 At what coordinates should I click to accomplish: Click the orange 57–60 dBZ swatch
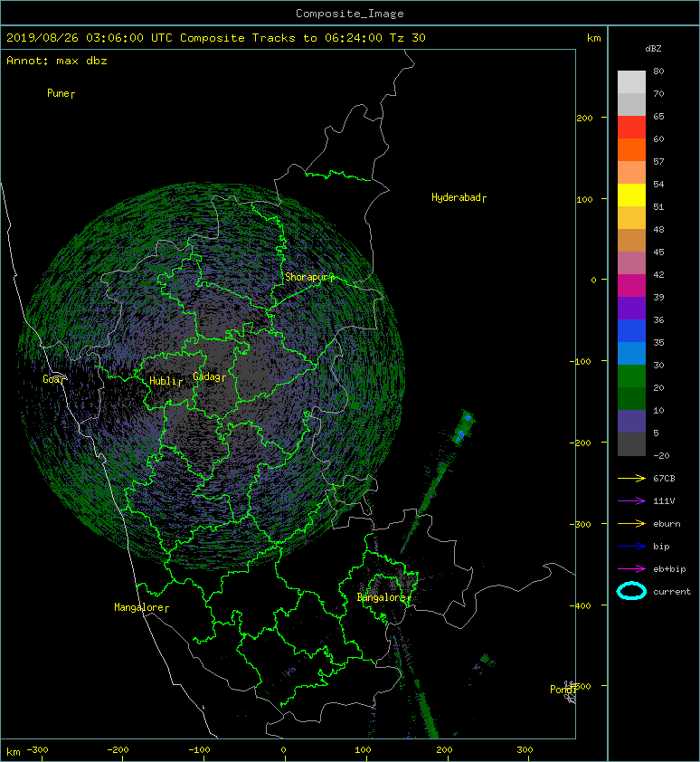631,150
